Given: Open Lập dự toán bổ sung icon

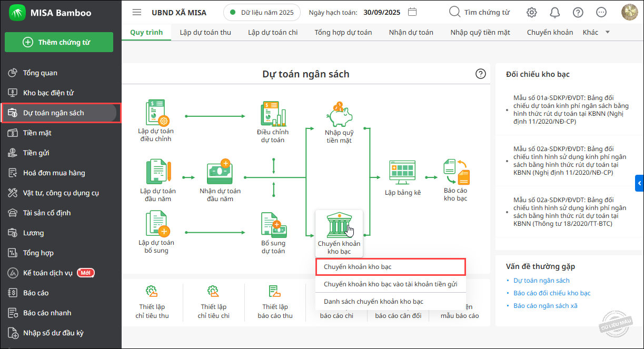Looking at the screenshot, I should coord(157,224).
